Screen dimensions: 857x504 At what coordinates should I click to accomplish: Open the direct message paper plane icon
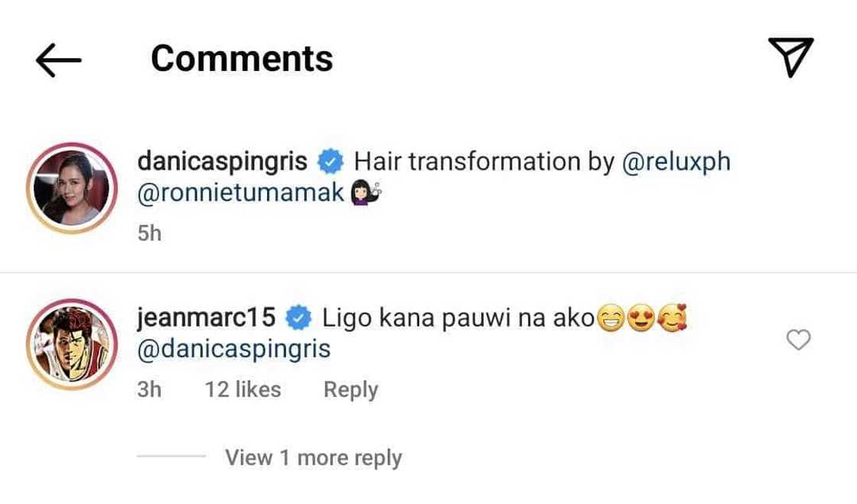790,57
